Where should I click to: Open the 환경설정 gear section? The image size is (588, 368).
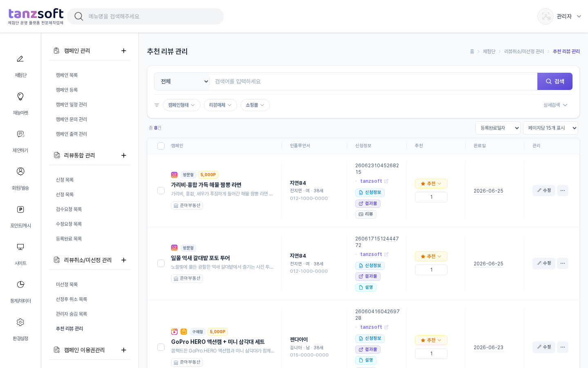point(20,329)
